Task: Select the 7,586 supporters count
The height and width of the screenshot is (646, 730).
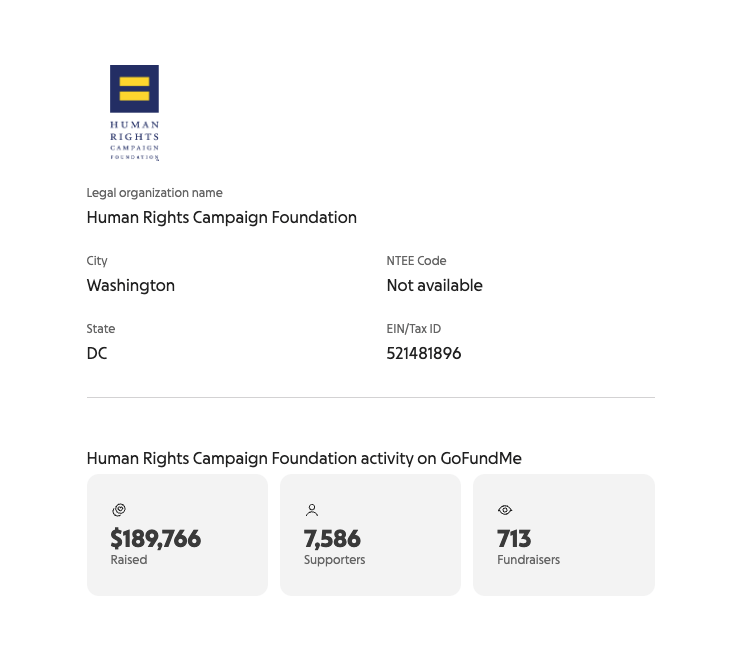Action: (x=332, y=539)
